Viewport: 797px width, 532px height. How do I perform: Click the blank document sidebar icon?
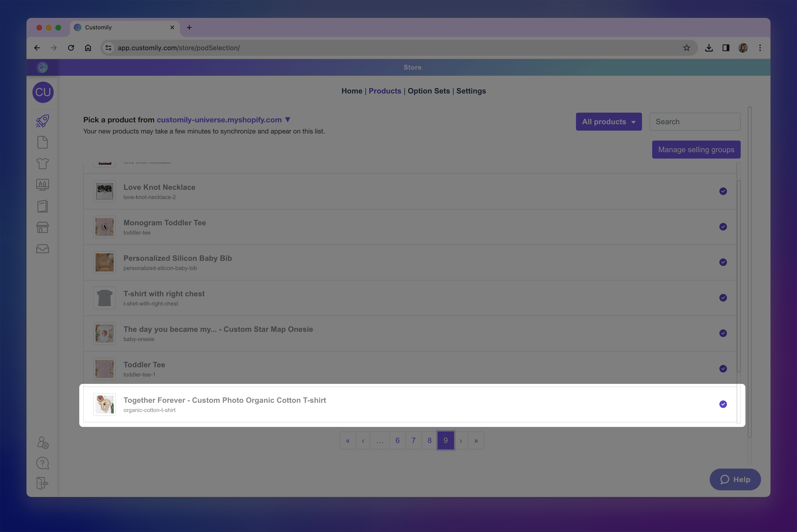[x=42, y=142]
